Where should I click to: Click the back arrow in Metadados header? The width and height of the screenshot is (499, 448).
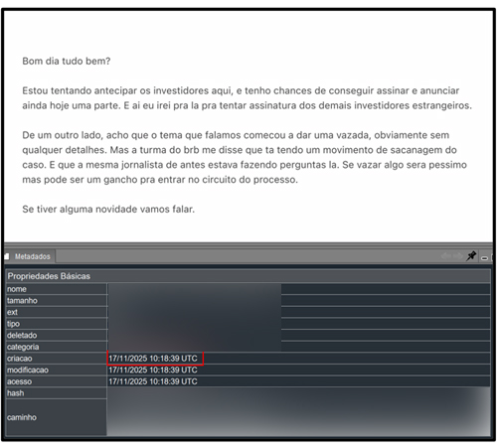tap(446, 256)
